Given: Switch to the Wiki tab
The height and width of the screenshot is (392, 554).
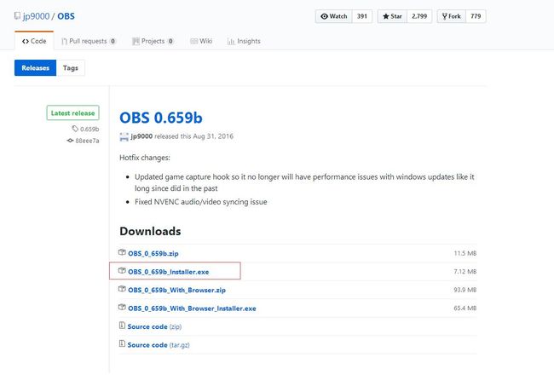Looking at the screenshot, I should click(201, 41).
